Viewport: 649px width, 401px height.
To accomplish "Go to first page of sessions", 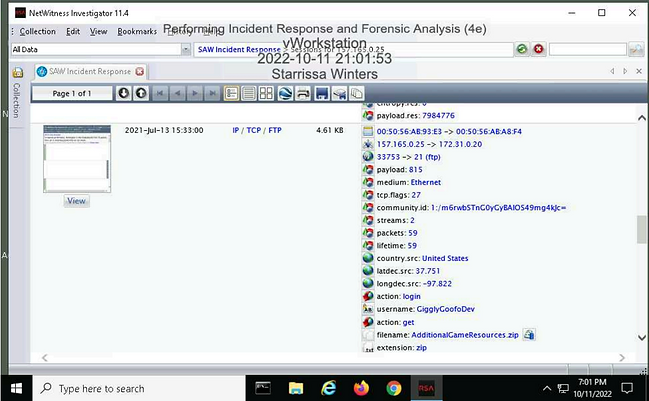I will coord(160,93).
